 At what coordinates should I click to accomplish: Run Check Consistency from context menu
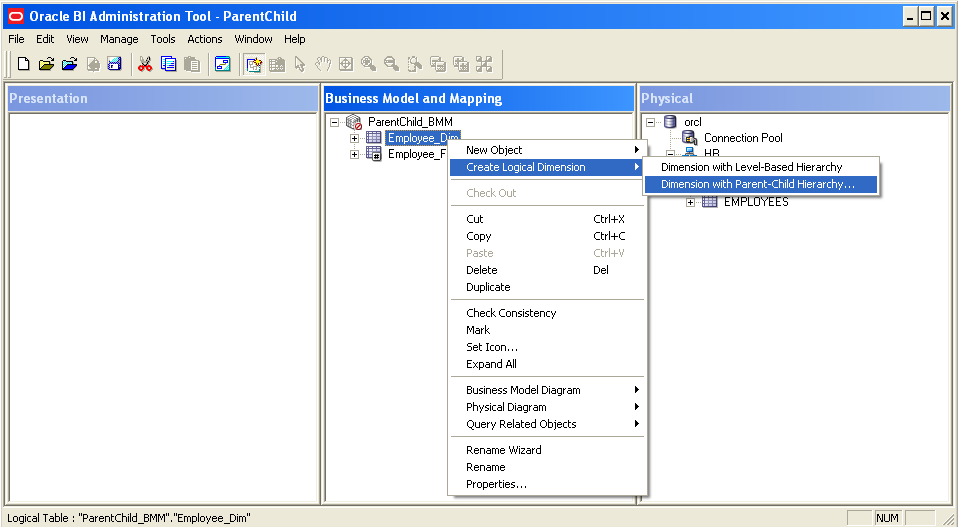click(x=547, y=313)
